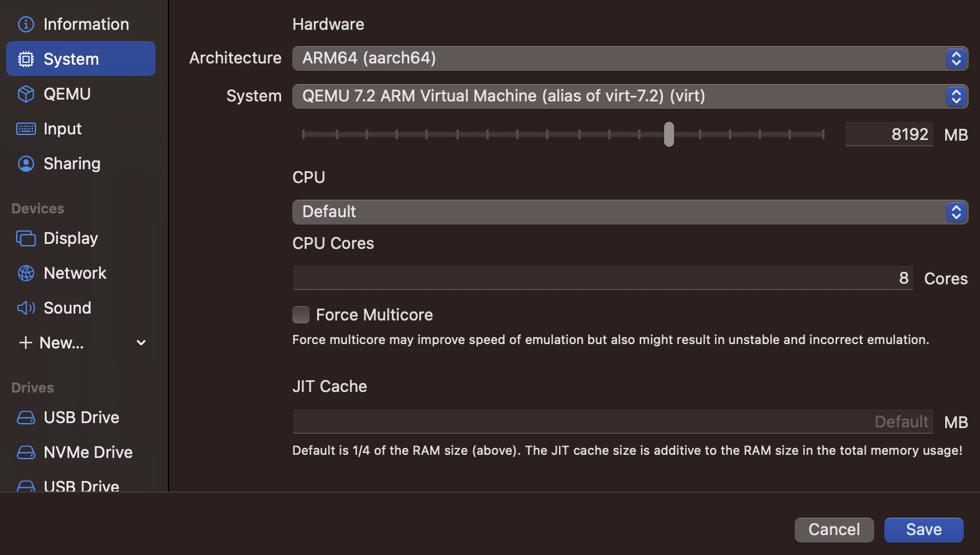Click the JIT Cache size field

(613, 422)
